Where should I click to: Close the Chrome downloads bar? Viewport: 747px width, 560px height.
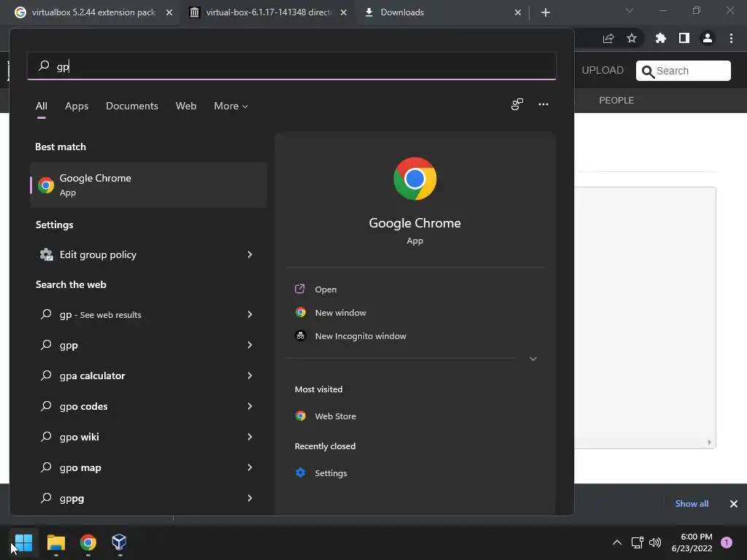[x=734, y=504]
